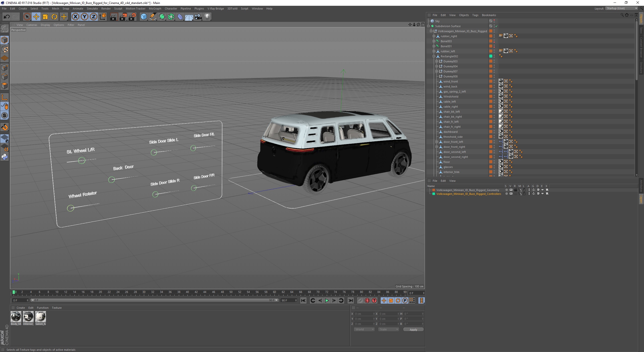Add a Camera object

pyautogui.click(x=198, y=17)
